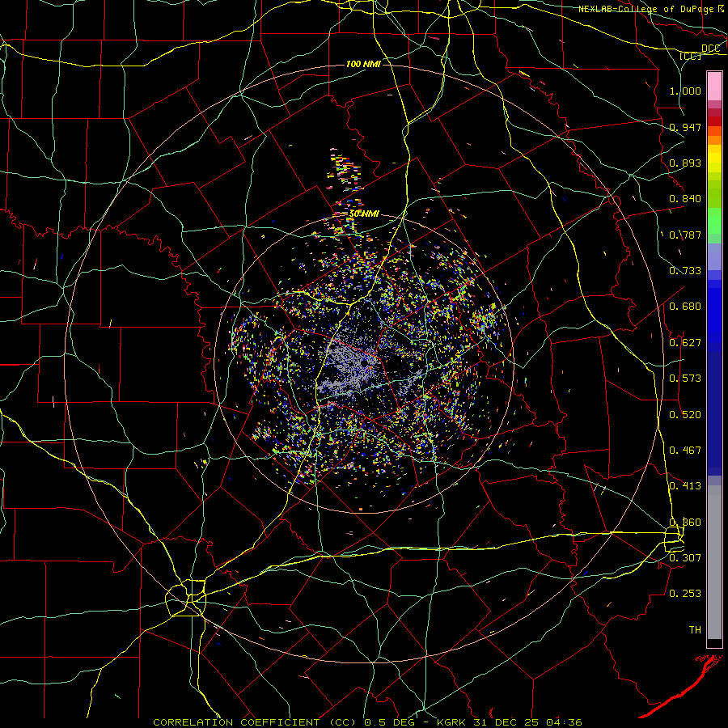Pick the red swatch on the color bar
This screenshot has width=728, height=728.
click(x=714, y=121)
